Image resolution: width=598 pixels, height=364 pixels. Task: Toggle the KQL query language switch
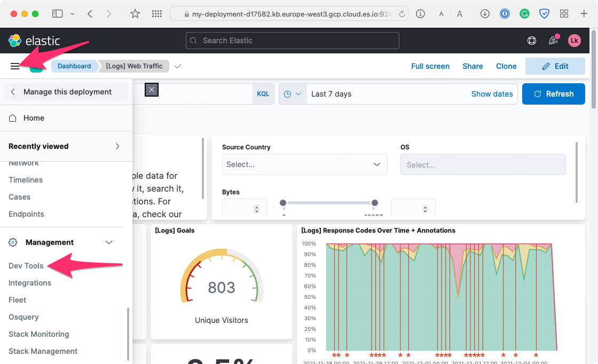click(263, 94)
